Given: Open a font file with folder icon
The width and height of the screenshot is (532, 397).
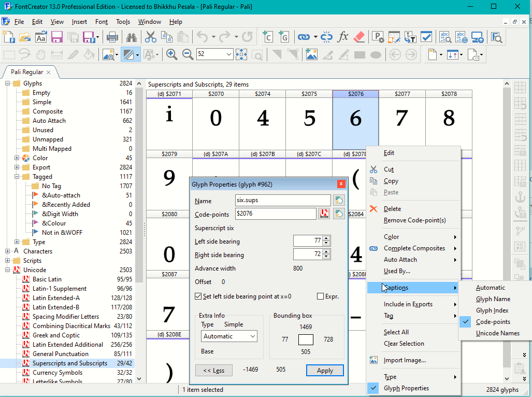Looking at the screenshot, I should [x=25, y=37].
